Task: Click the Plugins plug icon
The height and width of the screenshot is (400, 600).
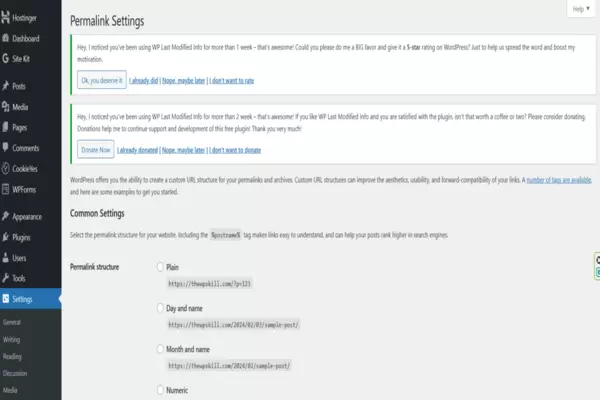Action: 5,237
